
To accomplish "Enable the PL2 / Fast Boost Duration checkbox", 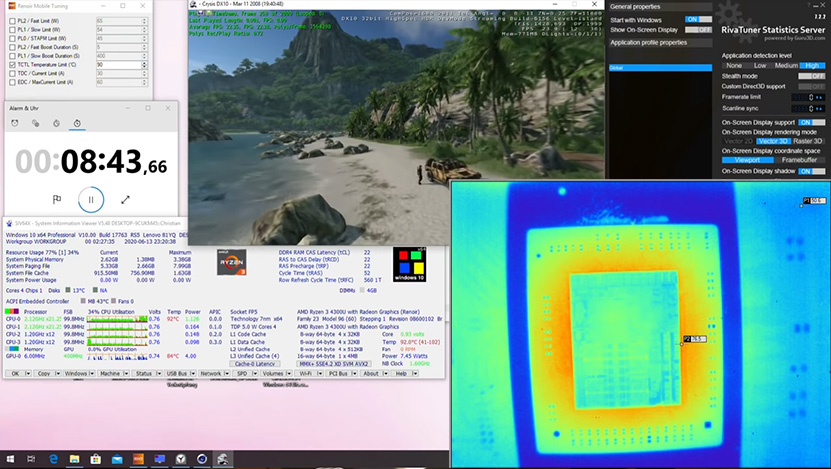I will (12, 47).
